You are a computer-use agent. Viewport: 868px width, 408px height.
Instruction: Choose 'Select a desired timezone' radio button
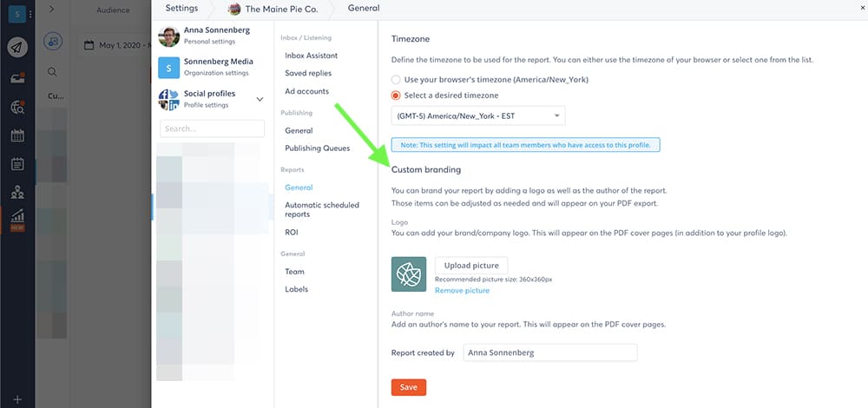coord(397,95)
